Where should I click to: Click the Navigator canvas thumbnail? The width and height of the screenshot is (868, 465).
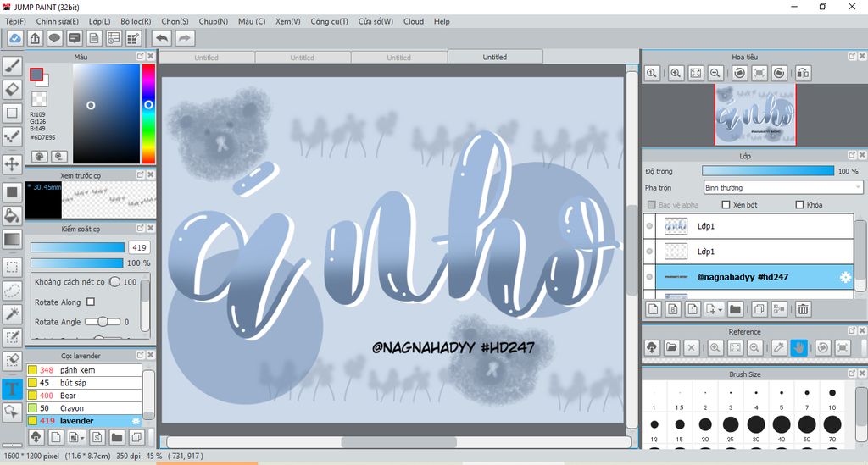click(755, 115)
